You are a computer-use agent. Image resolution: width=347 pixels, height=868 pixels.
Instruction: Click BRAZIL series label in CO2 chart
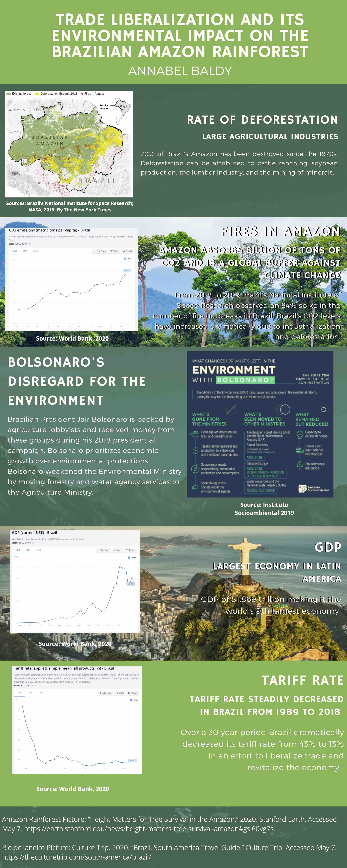click(x=127, y=271)
